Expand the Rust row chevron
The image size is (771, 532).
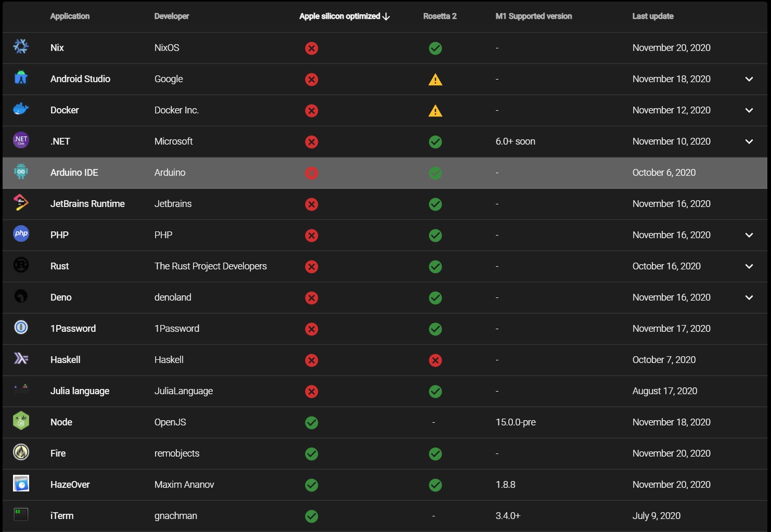point(749,266)
